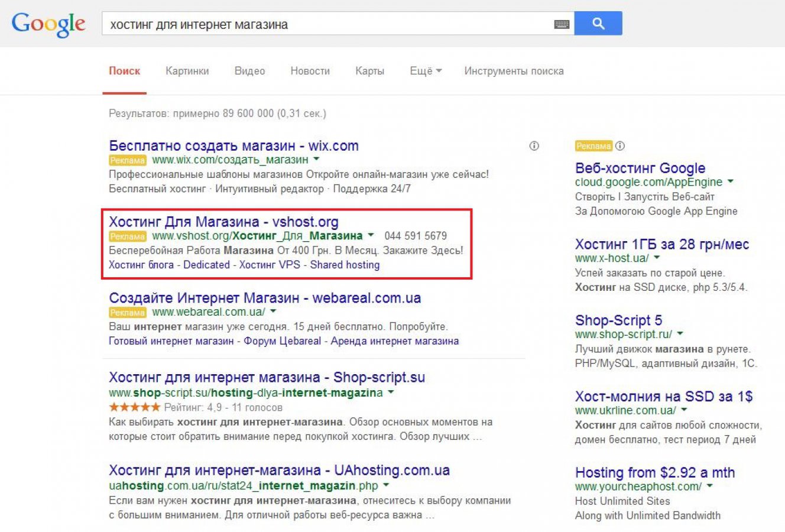Follow the Shared hosting sitelink
The height and width of the screenshot is (532, 785).
(x=345, y=265)
